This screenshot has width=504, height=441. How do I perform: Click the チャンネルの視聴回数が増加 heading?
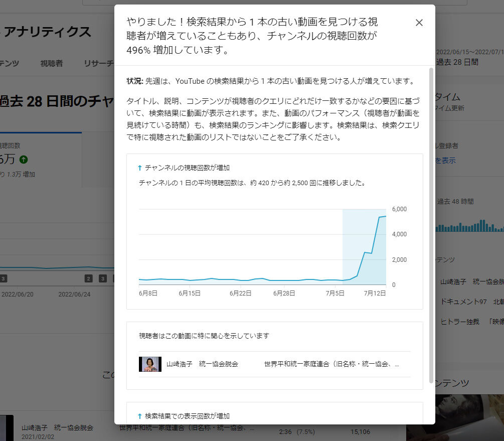point(187,168)
